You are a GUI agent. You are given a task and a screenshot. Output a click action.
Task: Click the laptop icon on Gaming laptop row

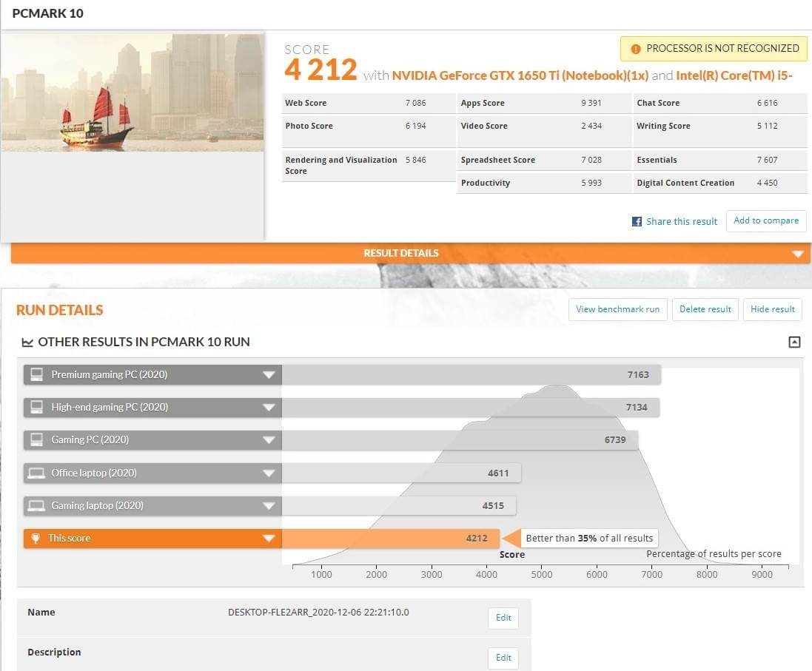(36, 505)
